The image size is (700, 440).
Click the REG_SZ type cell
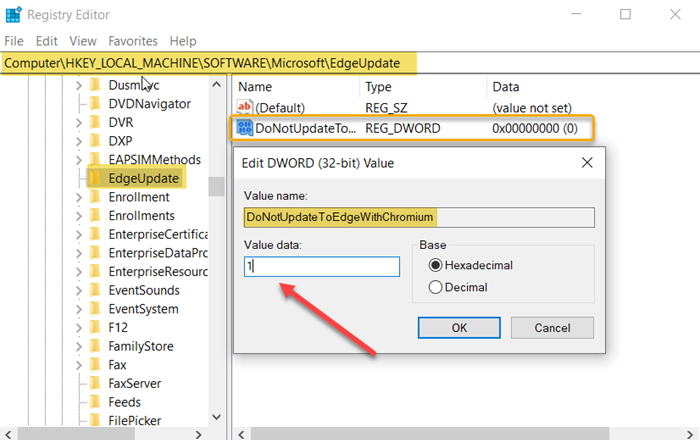(x=386, y=108)
